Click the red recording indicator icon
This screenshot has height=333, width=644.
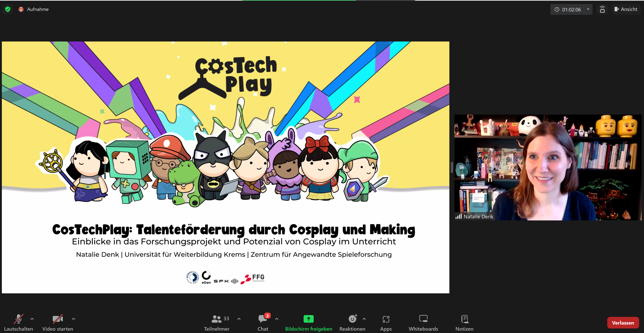point(21,9)
